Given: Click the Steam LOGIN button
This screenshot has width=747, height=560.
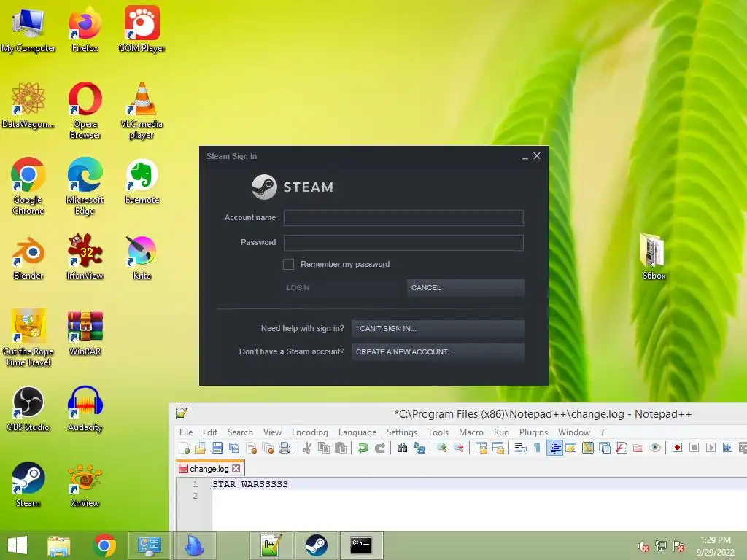Looking at the screenshot, I should tap(341, 287).
